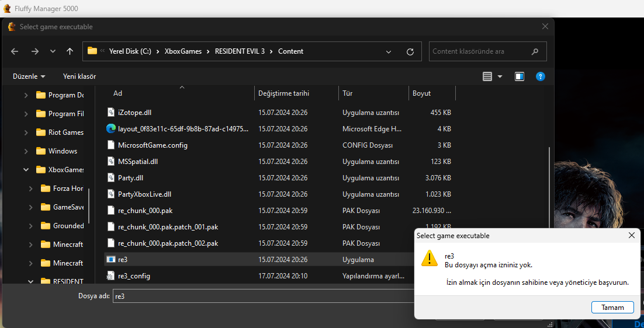Click the warning triangle icon
The height and width of the screenshot is (328, 644).
coord(429,258)
